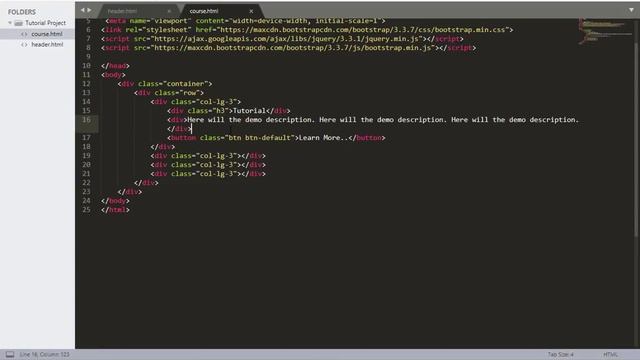Click the closing </html> tag on line 25
640x360 pixels.
(x=115, y=209)
